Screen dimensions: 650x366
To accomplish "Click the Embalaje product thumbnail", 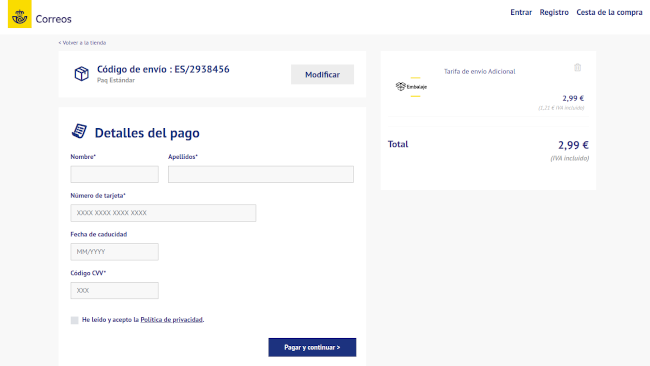I will [411, 87].
